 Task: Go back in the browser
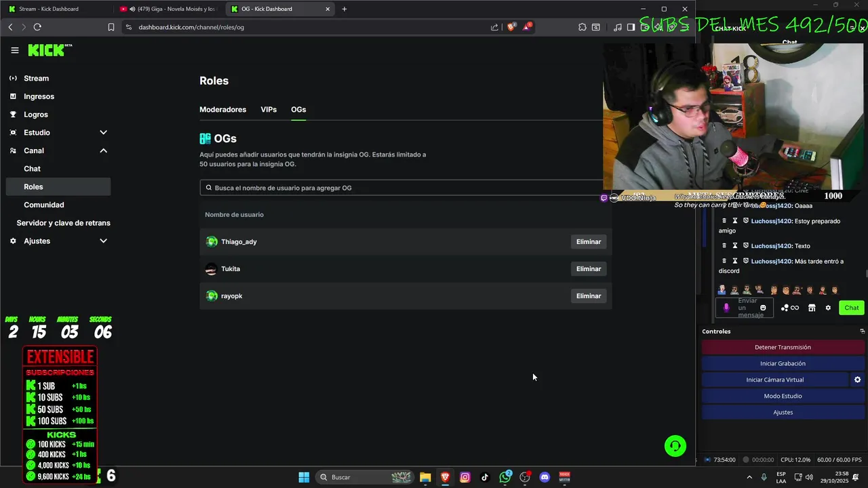click(10, 27)
